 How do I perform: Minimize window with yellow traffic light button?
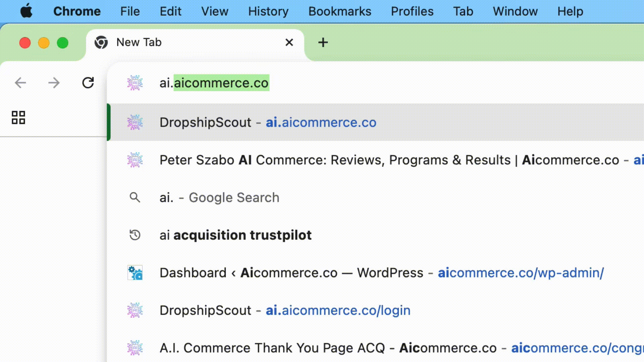(x=44, y=43)
